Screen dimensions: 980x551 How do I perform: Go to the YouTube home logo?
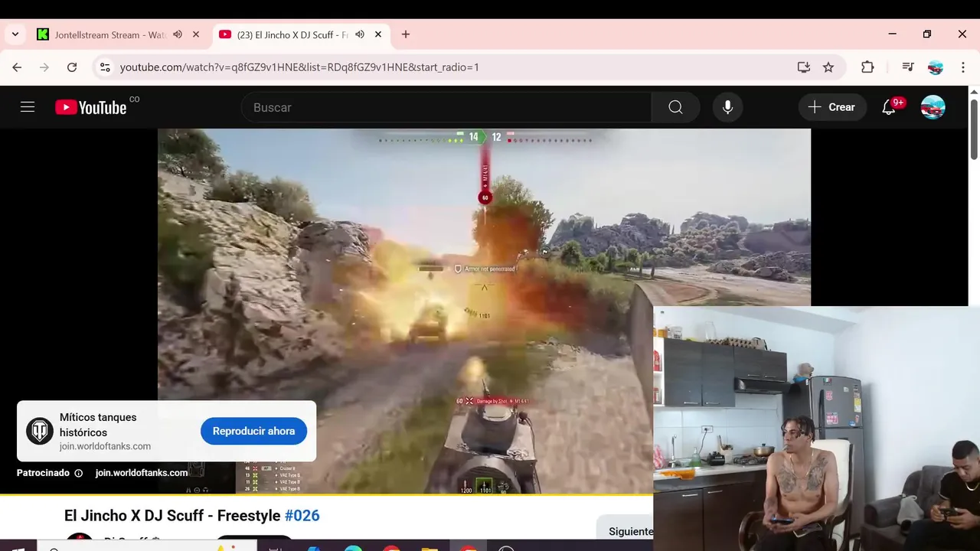coord(91,107)
